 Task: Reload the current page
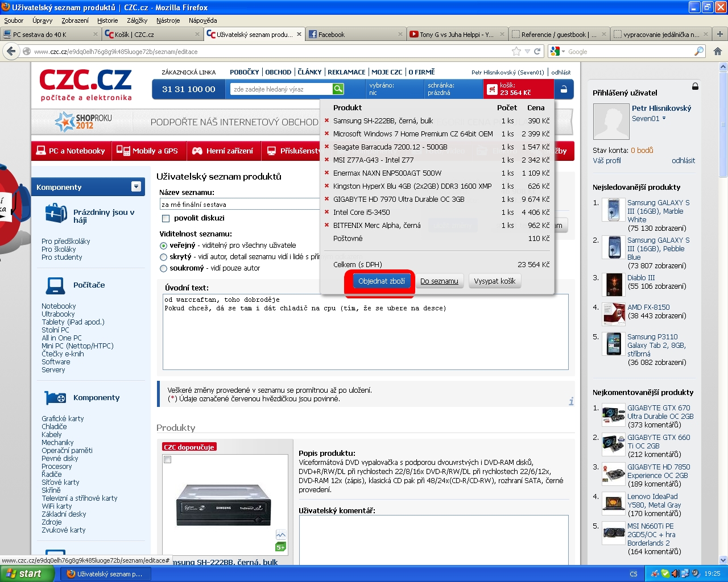click(537, 51)
